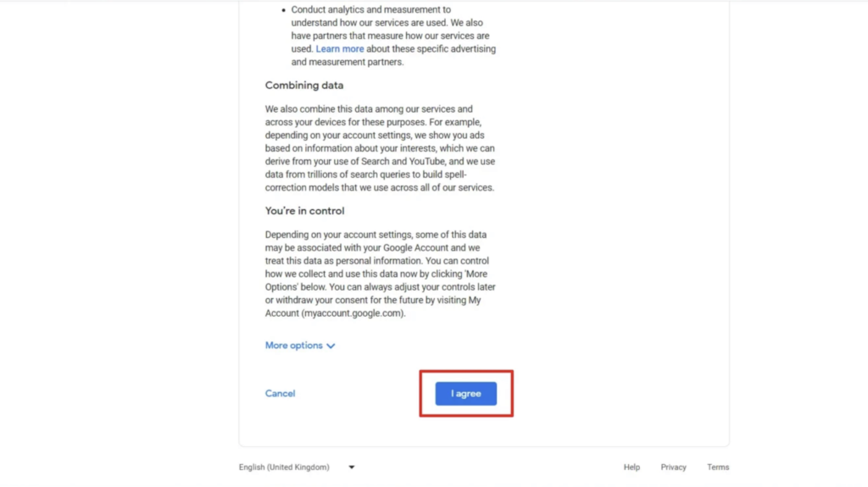Viewport: 868px width, 487px height.
Task: Open the Terms footer link
Action: (x=718, y=467)
